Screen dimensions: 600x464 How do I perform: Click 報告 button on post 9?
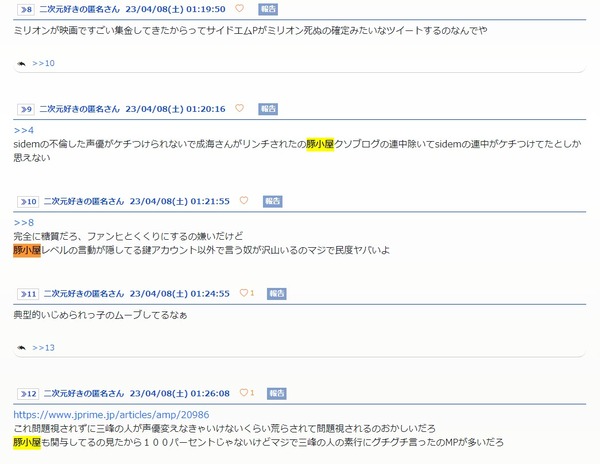tap(268, 109)
